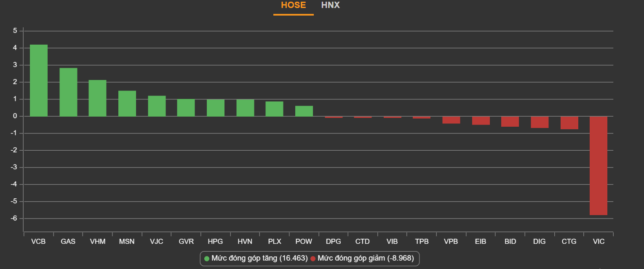
Task: Switch to the HNX tab
Action: (330, 5)
